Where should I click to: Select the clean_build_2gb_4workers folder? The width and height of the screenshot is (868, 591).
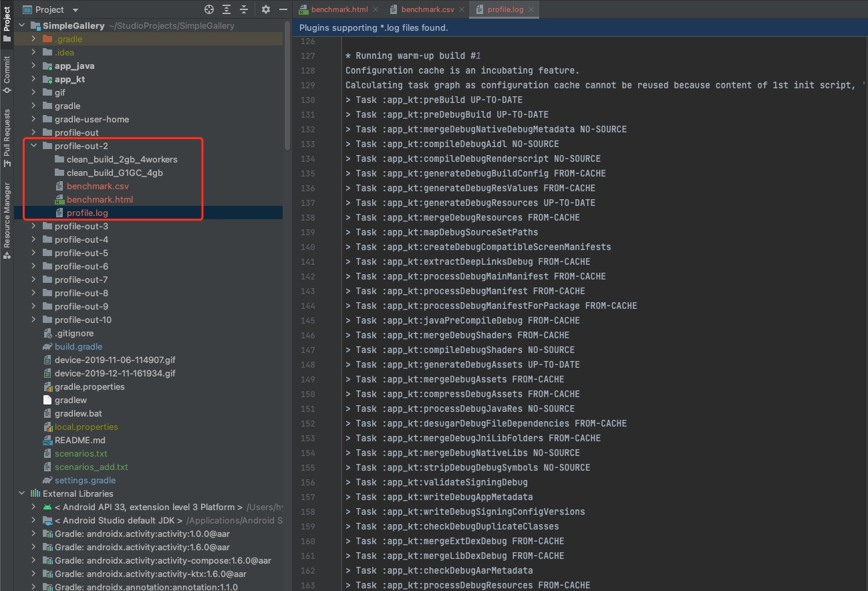(122, 159)
